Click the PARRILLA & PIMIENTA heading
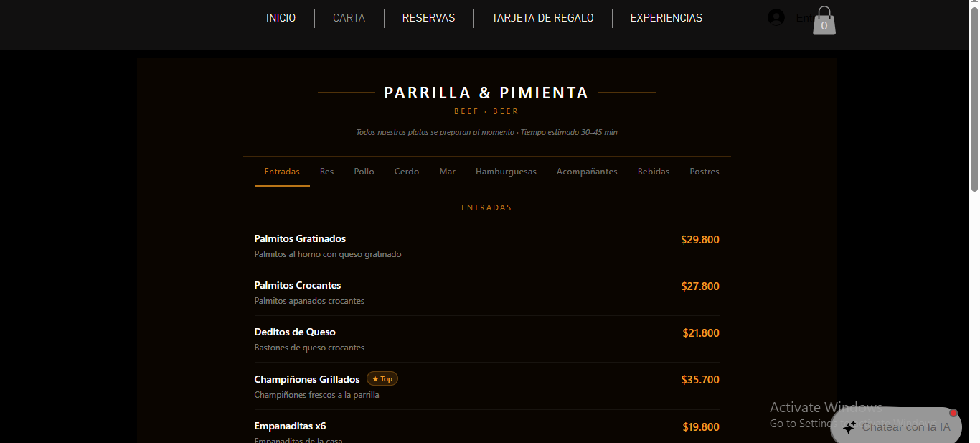The width and height of the screenshot is (980, 443). click(486, 93)
